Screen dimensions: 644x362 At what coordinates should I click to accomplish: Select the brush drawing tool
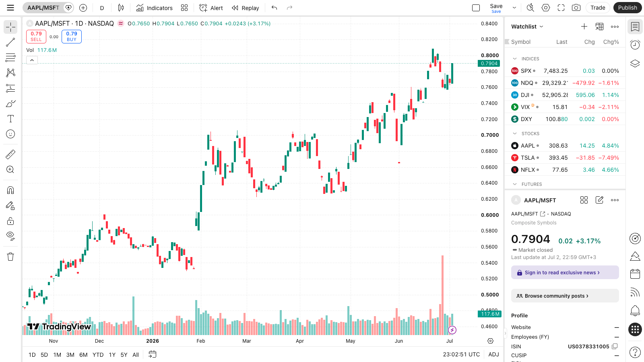point(10,103)
